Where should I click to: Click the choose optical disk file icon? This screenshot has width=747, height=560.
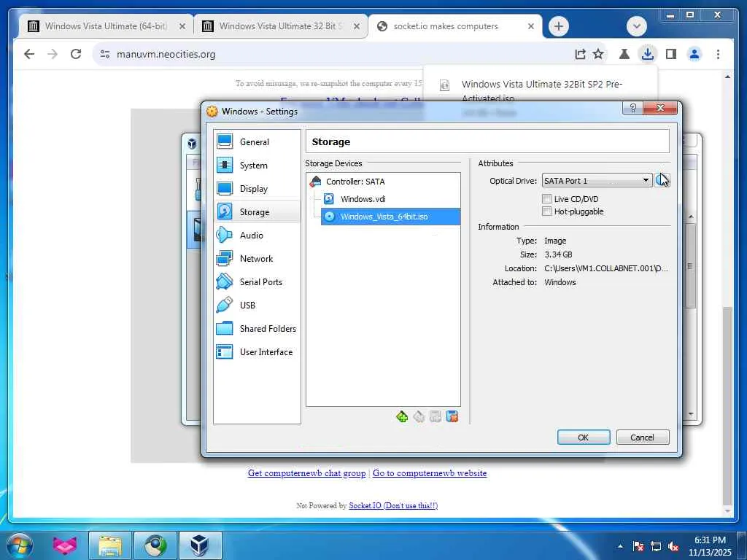pos(662,181)
